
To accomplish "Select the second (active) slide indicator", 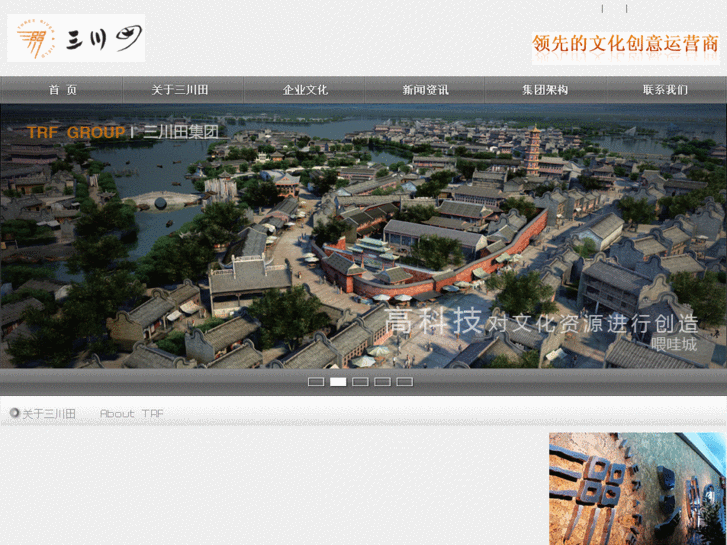I will 338,382.
